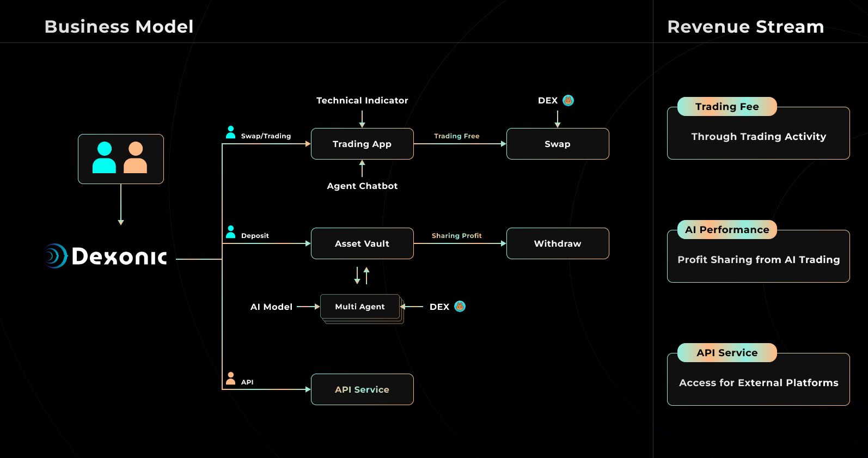The image size is (868, 458).
Task: Select the API Service gradient tab in revenue
Action: click(727, 353)
